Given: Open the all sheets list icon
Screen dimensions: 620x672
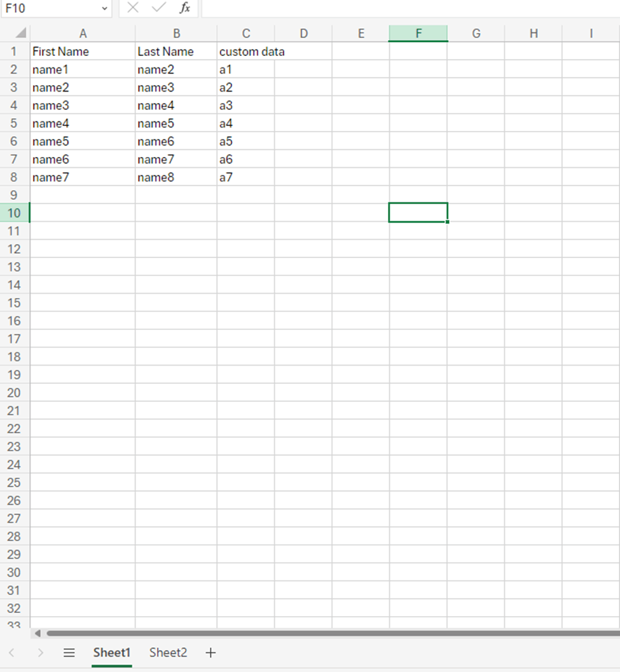Looking at the screenshot, I should click(x=69, y=653).
